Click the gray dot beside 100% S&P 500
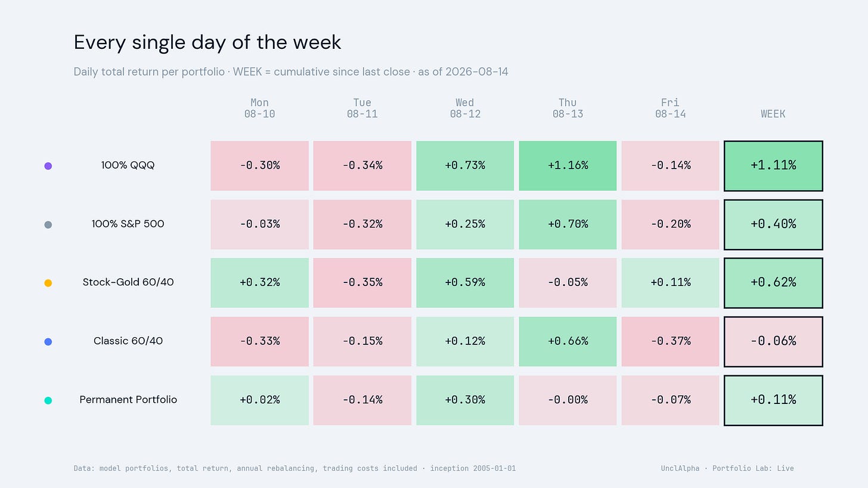The height and width of the screenshot is (488, 868). [x=48, y=225]
